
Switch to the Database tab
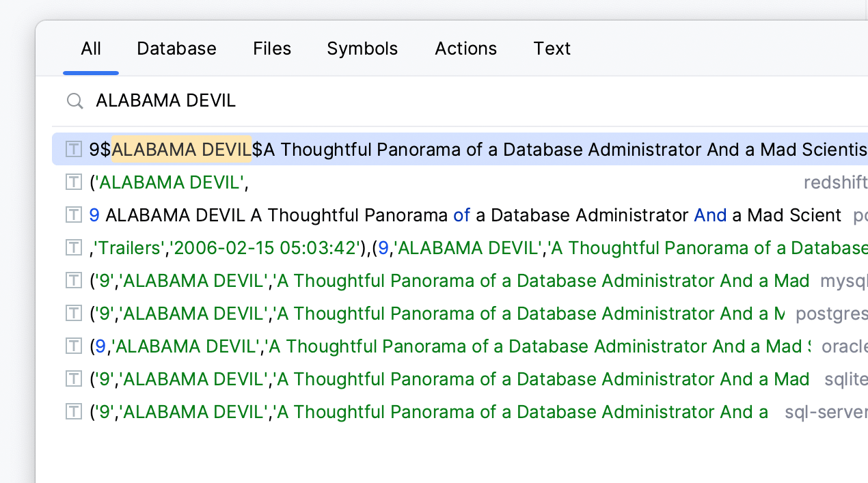(x=176, y=49)
